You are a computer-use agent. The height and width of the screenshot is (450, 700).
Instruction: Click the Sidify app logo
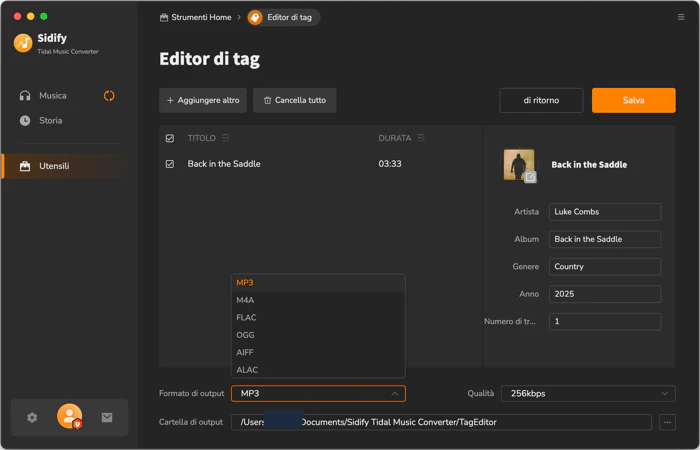tap(23, 43)
